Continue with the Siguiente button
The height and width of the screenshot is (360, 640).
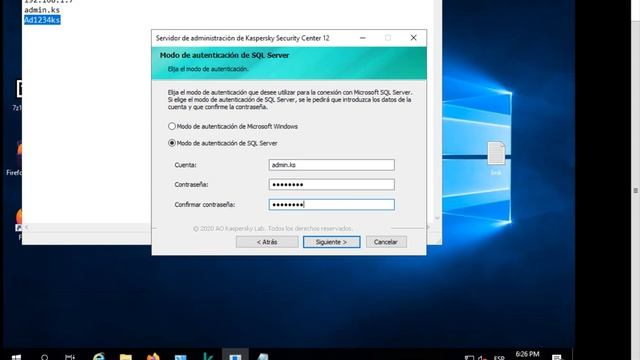[331, 242]
